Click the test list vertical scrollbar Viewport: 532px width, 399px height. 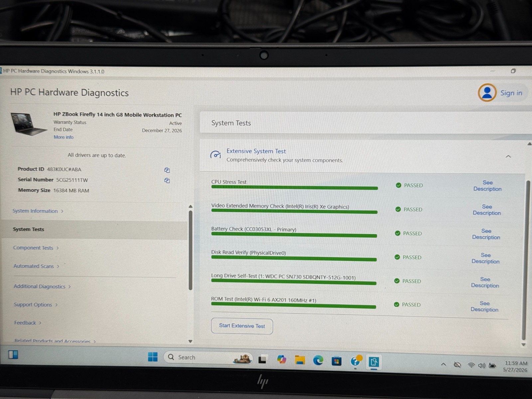tap(525, 260)
